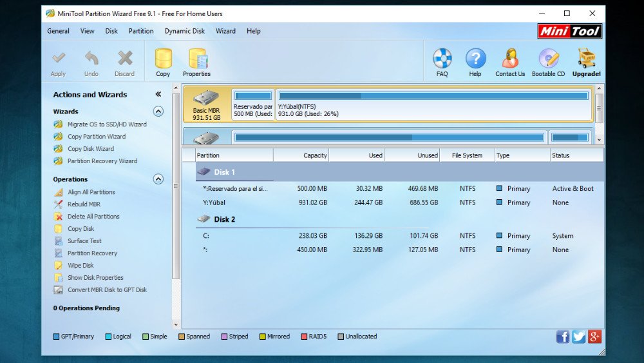Open the Facebook share icon
This screenshot has width=644, height=363.
563,337
